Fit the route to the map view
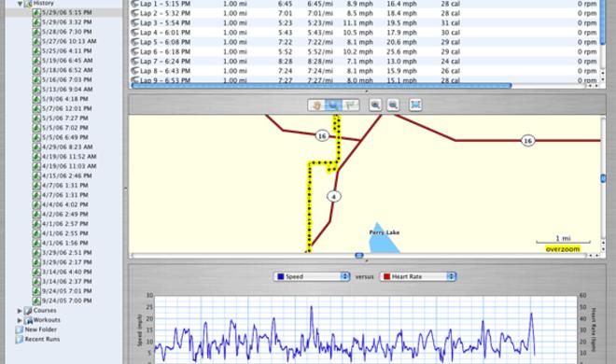 point(415,105)
